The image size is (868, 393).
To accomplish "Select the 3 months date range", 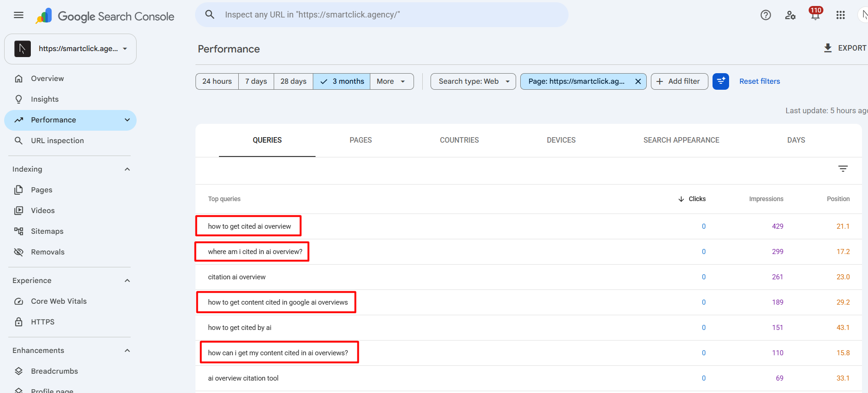I will tap(342, 81).
